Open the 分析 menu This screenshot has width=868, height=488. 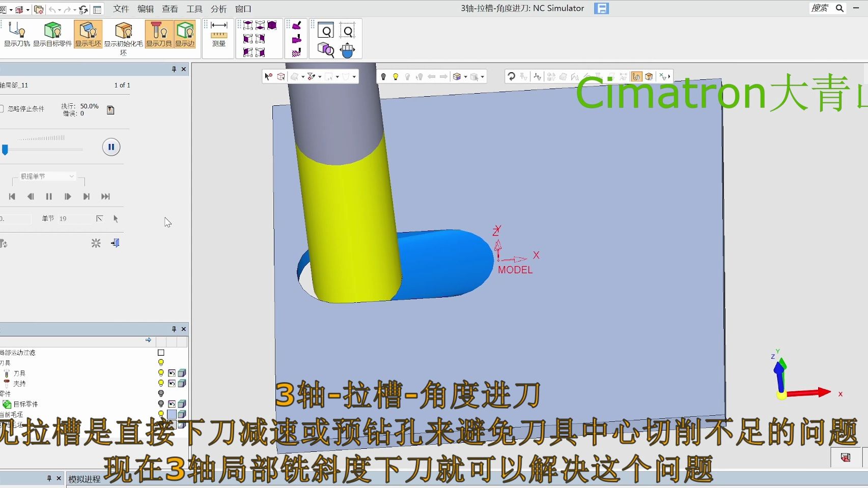(218, 9)
